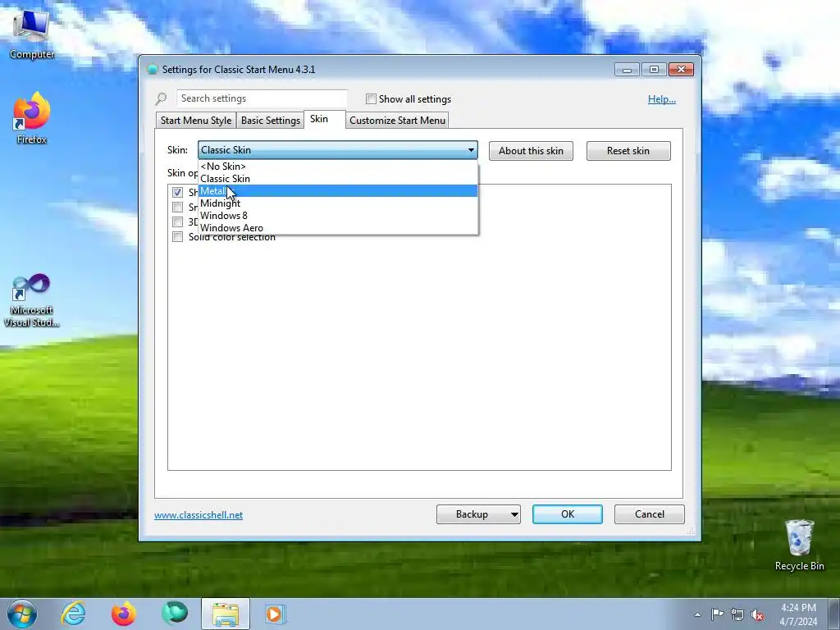Click the muted volume tray icon
The image size is (840, 630).
757,614
